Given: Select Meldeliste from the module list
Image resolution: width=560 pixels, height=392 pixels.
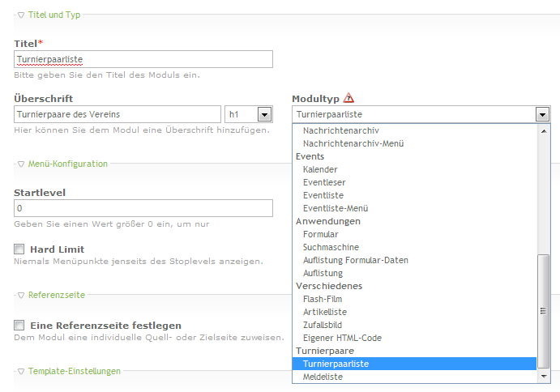Looking at the screenshot, I should tap(323, 377).
